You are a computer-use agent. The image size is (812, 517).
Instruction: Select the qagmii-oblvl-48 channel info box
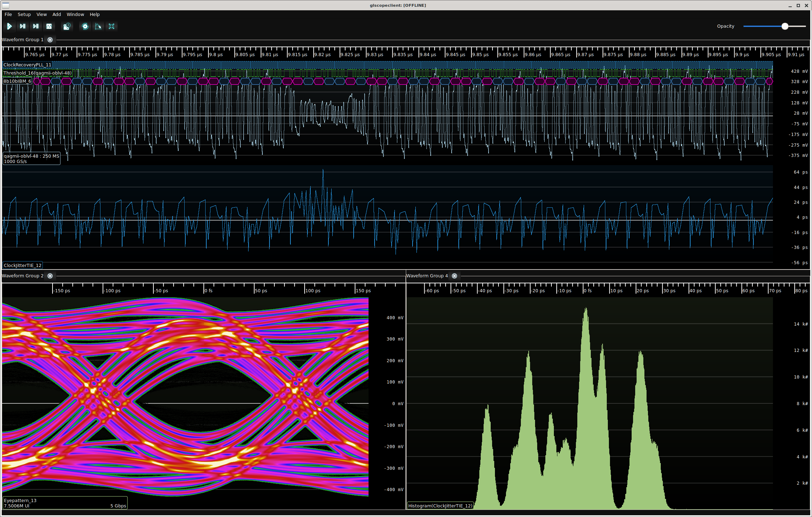(32, 159)
